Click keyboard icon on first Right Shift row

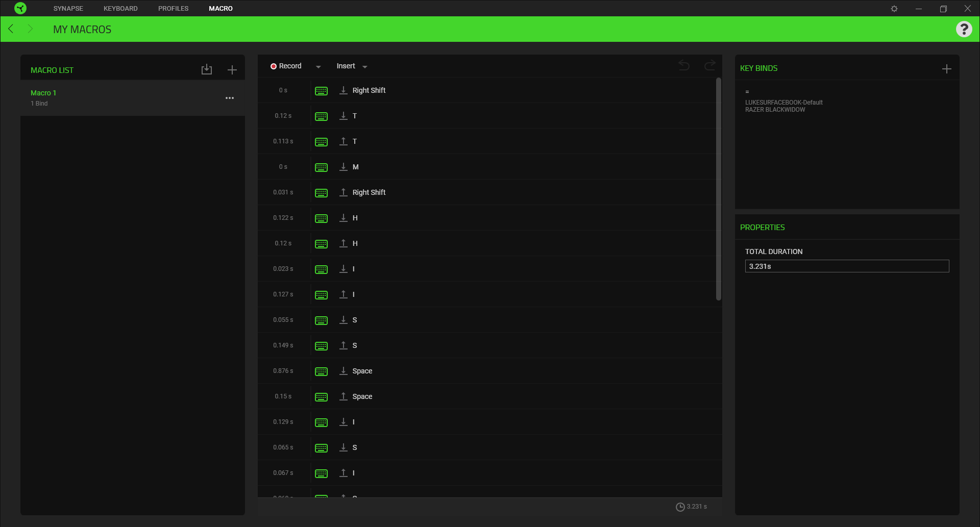click(x=321, y=91)
